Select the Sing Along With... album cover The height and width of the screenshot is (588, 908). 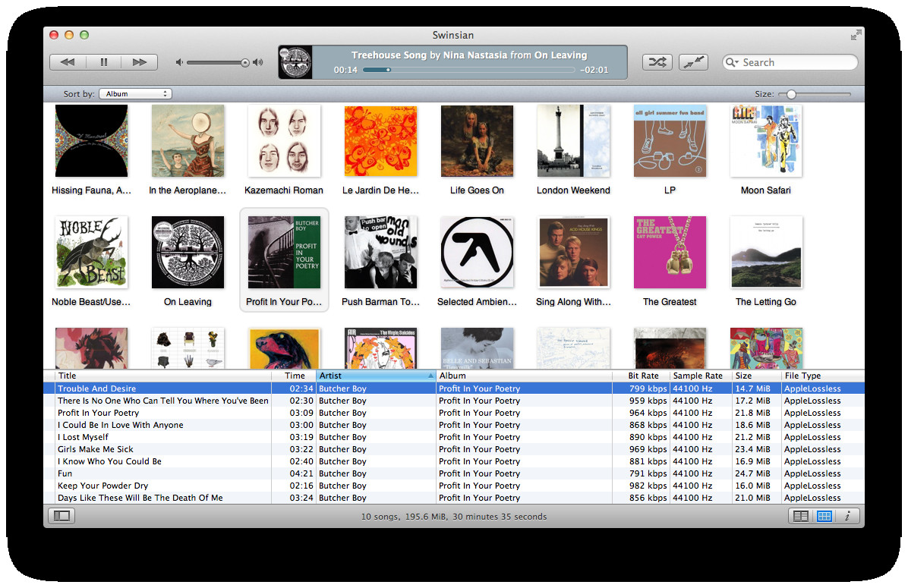[x=573, y=253]
